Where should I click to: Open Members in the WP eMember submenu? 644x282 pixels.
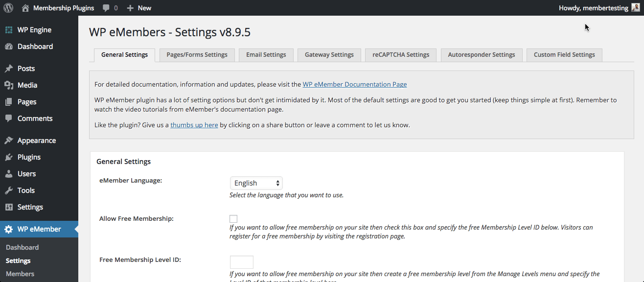20,274
